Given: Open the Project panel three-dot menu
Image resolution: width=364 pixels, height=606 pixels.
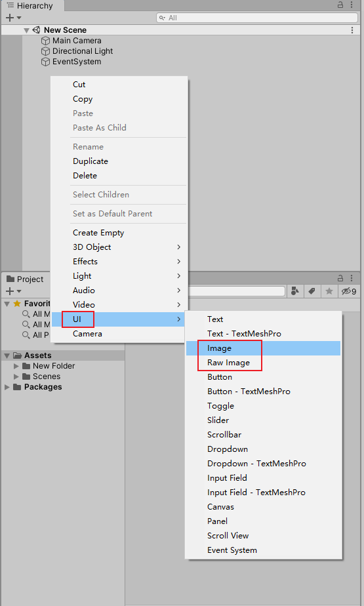Looking at the screenshot, I should [352, 278].
